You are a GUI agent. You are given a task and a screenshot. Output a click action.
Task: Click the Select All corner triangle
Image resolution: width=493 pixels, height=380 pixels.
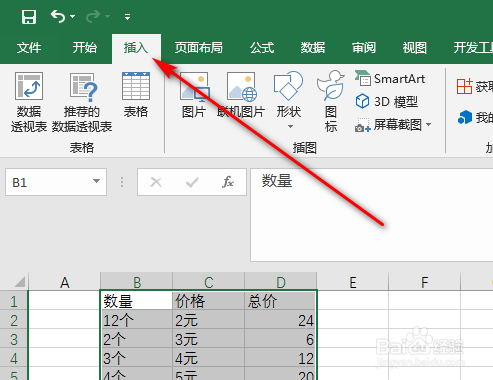click(20, 282)
